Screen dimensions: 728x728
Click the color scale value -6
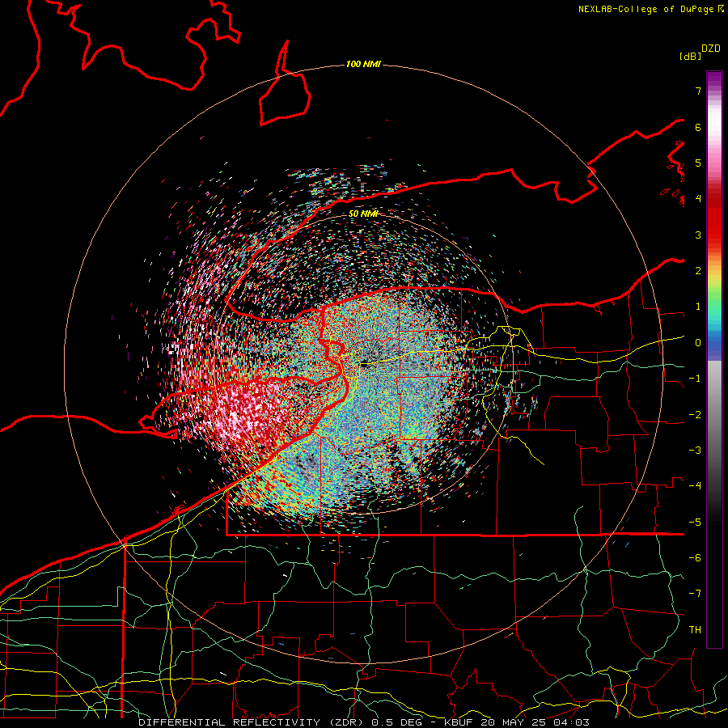point(695,558)
